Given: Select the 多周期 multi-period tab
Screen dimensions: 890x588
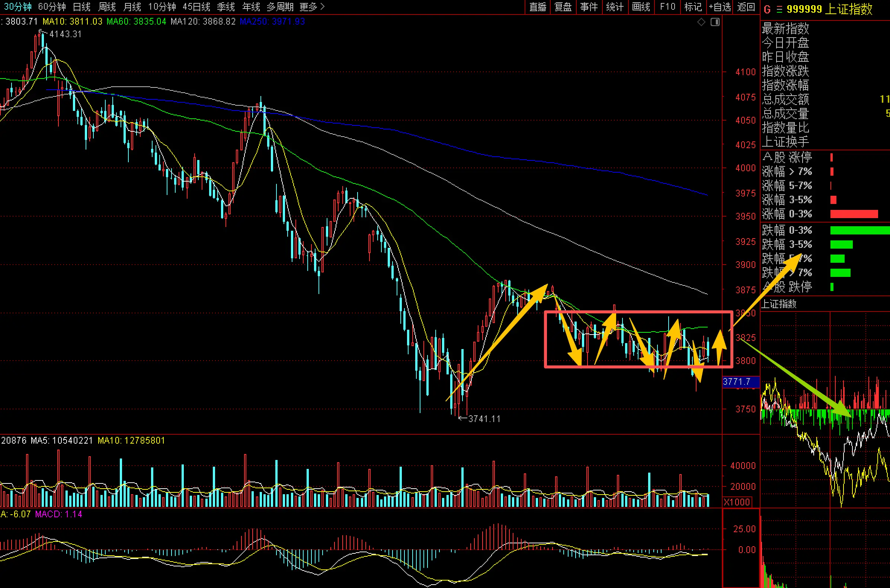Looking at the screenshot, I should (280, 7).
